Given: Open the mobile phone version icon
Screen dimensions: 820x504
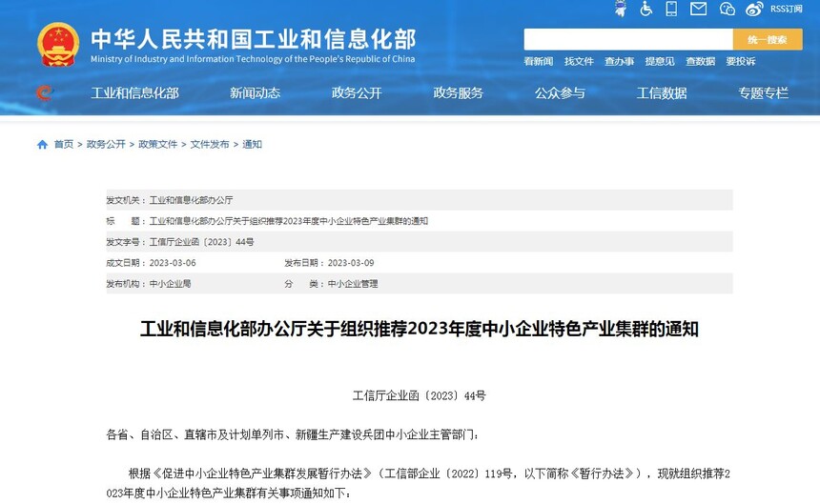Looking at the screenshot, I should click(671, 9).
